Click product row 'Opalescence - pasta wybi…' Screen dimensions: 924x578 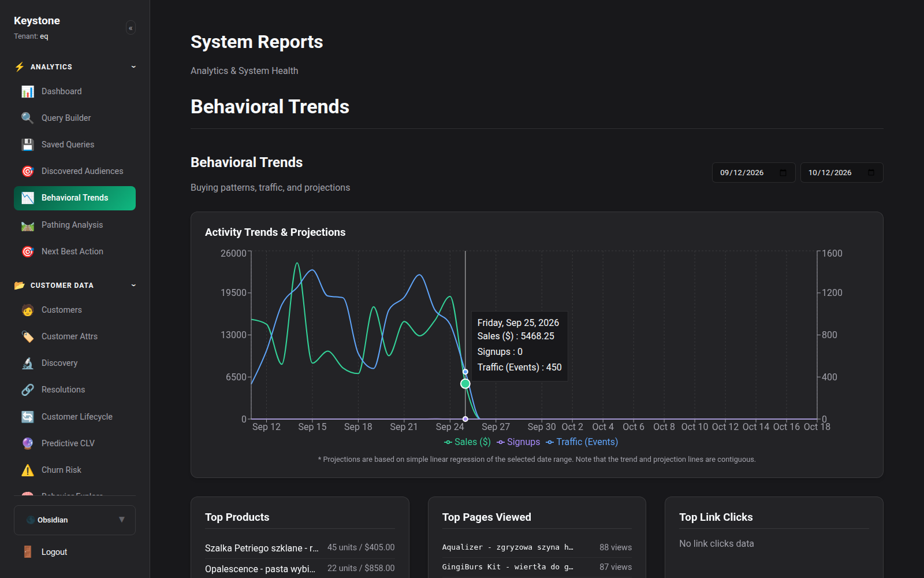tap(300, 569)
